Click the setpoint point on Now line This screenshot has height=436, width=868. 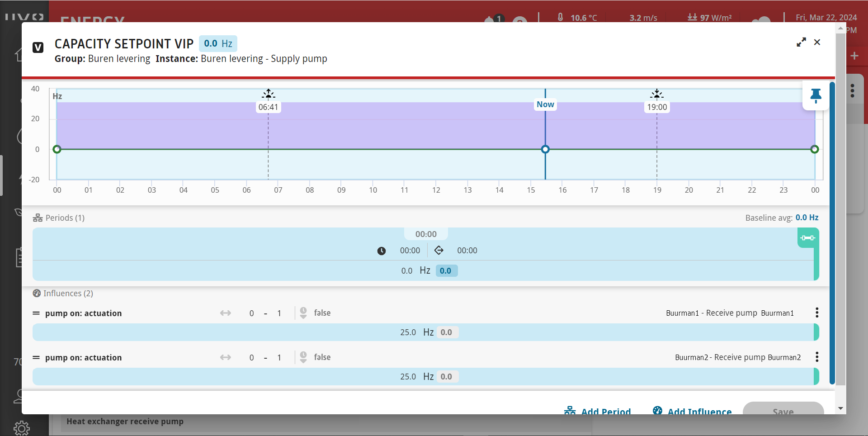tap(545, 149)
